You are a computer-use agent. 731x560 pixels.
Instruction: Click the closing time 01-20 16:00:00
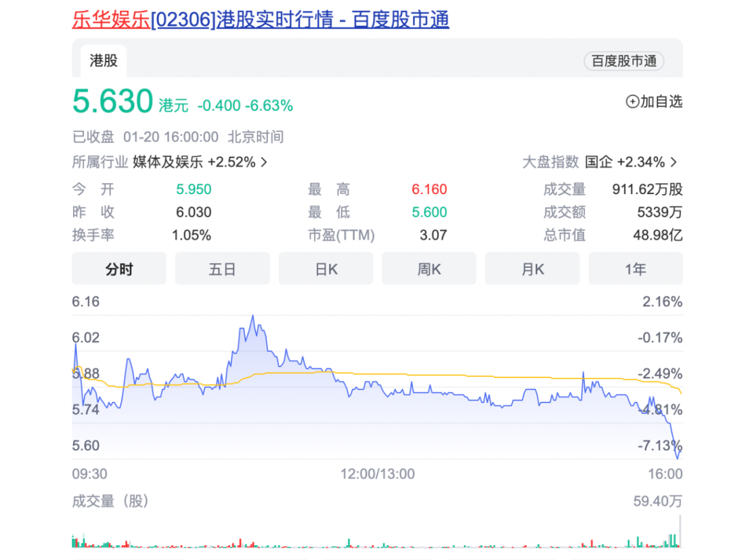[x=171, y=137]
